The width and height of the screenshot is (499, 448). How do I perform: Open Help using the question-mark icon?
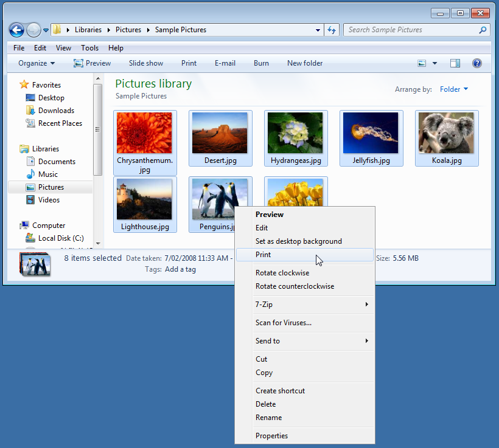477,63
